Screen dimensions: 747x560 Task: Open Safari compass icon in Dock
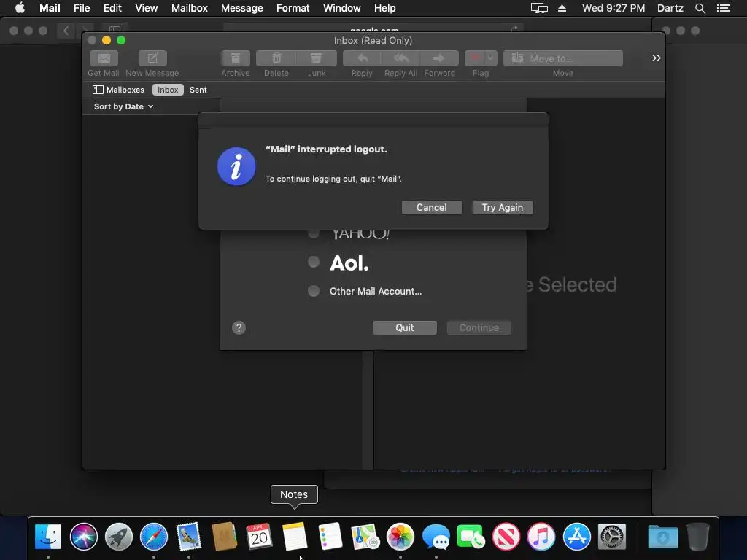(x=154, y=536)
